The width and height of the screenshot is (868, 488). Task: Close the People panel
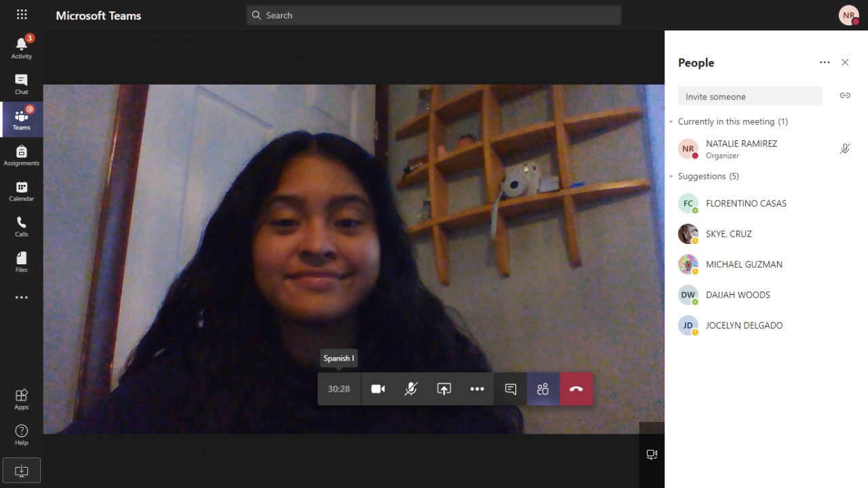pyautogui.click(x=845, y=62)
